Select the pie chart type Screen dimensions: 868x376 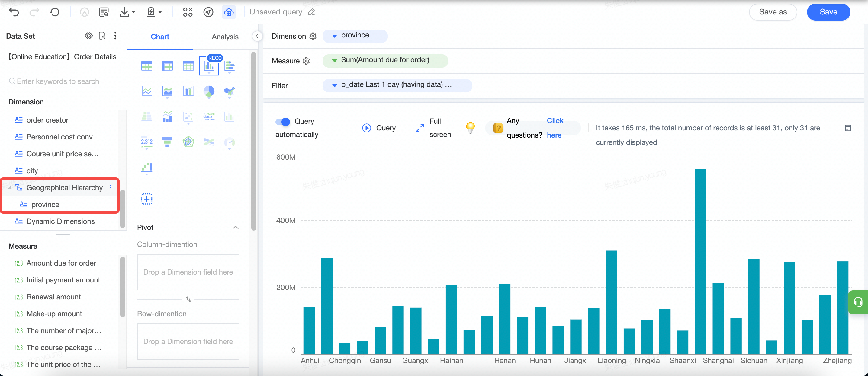coord(209,91)
